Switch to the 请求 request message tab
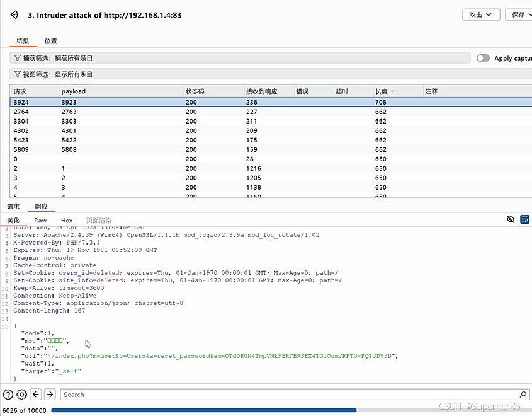Image resolution: width=532 pixels, height=416 pixels. pyautogui.click(x=13, y=206)
